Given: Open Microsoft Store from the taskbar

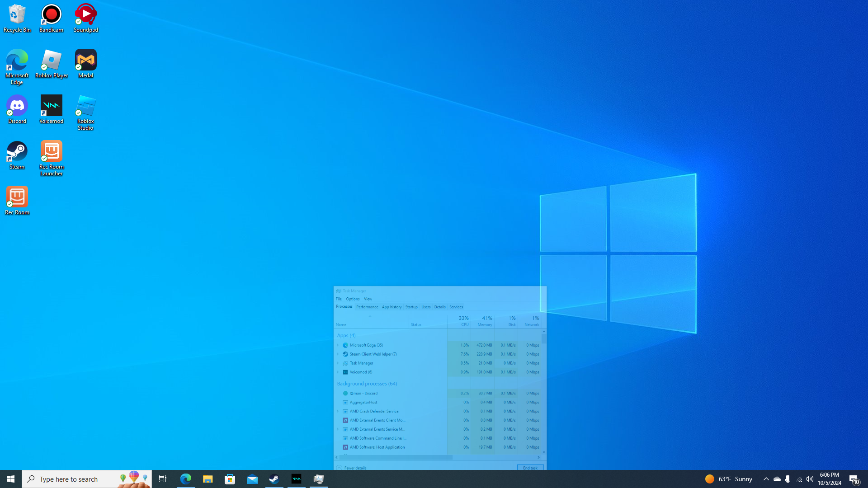Looking at the screenshot, I should click(230, 479).
